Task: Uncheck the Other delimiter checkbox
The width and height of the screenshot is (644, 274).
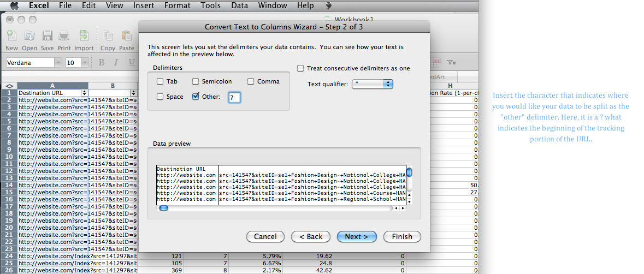Action: [196, 97]
